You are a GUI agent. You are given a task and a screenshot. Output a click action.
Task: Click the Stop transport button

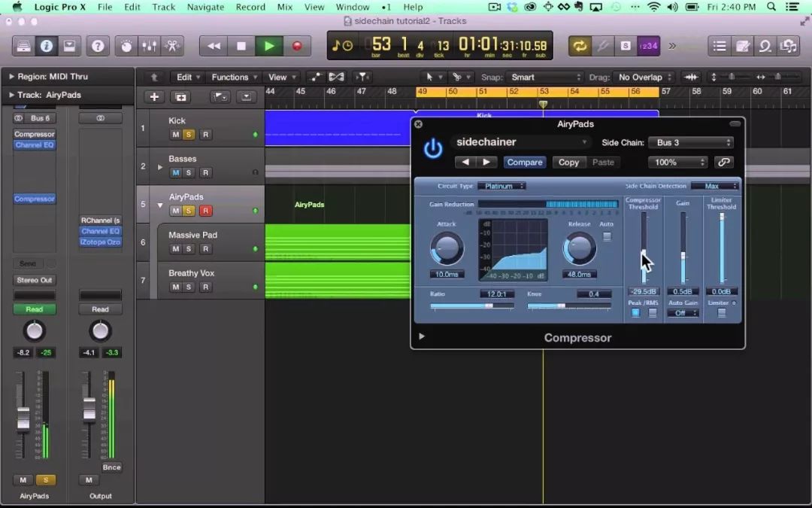241,46
